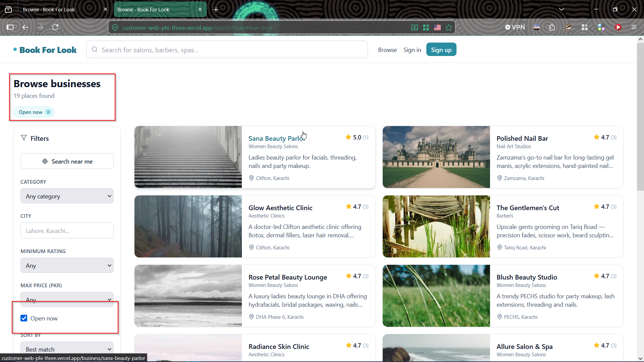Click the Glow Aesthetic Clinic forest thumbnail
This screenshot has width=644, height=362.
pyautogui.click(x=188, y=226)
